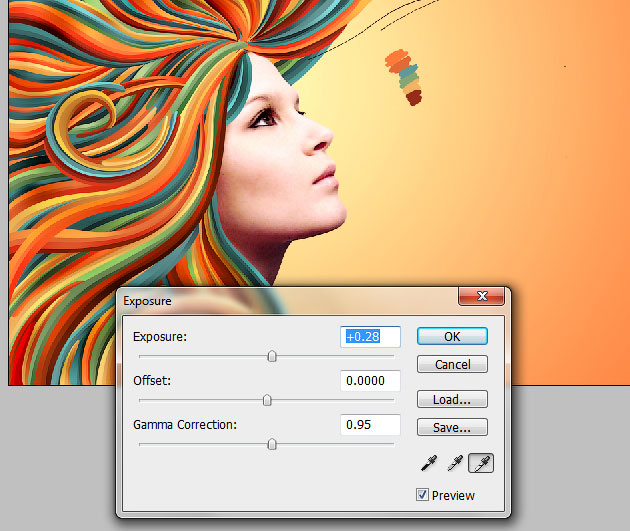Click the Preview label text
Screen dimensions: 630x531
click(x=453, y=496)
